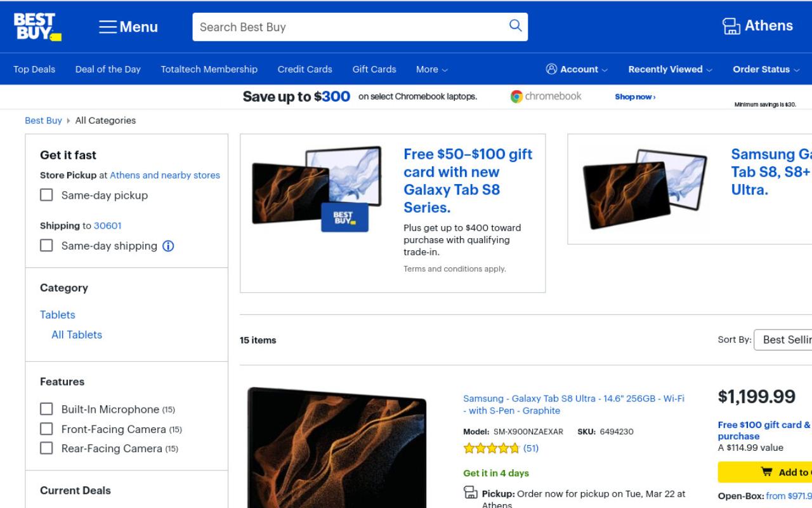Expand Recently Viewed dropdown
Viewport: 812px width, 508px height.
[x=670, y=69]
